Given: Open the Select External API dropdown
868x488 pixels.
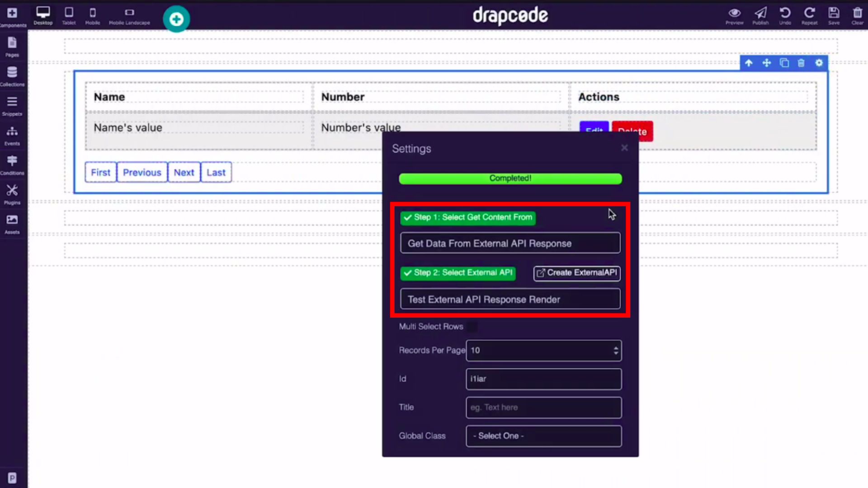Looking at the screenshot, I should (510, 299).
